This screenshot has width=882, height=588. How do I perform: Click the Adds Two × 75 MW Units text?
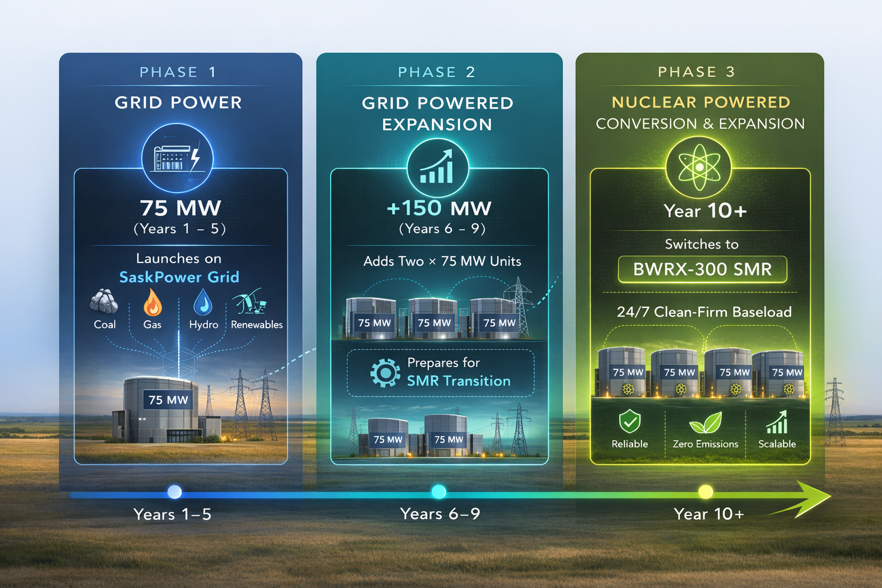click(x=442, y=261)
